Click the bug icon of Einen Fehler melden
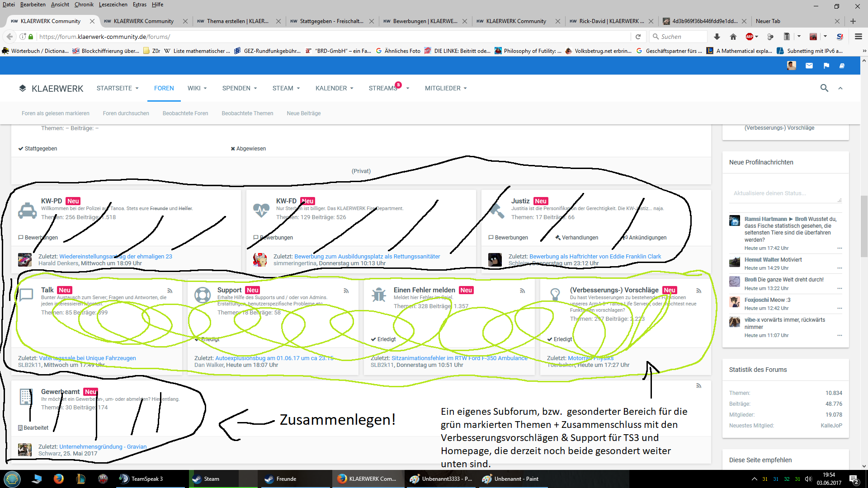The width and height of the screenshot is (868, 488). coord(379,295)
